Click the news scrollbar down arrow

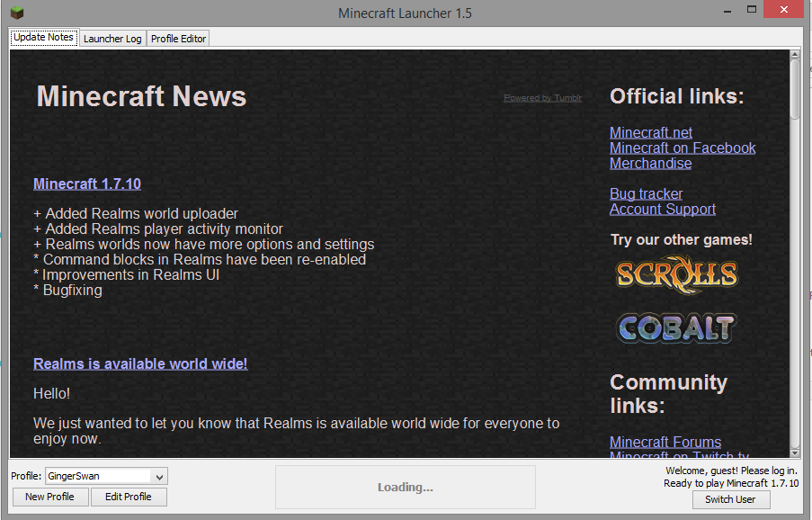[795, 453]
